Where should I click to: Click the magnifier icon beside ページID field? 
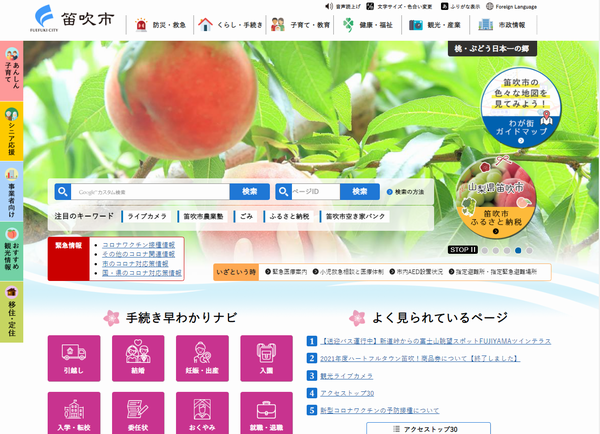[x=283, y=192]
